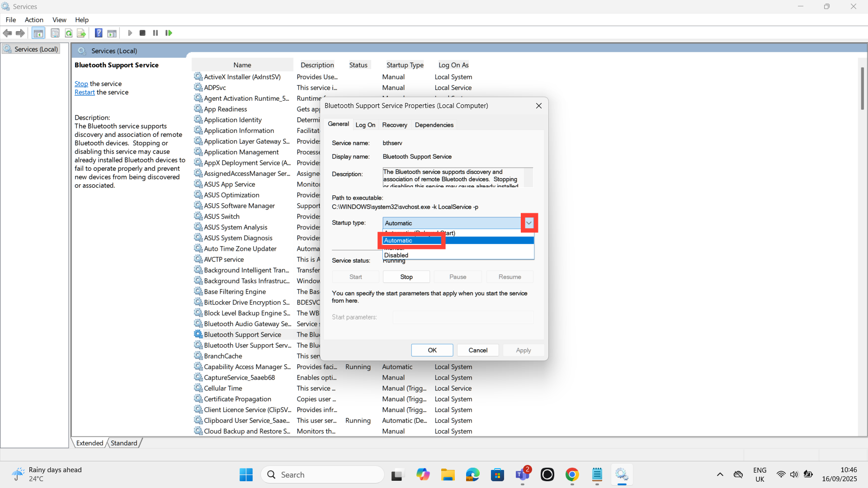The width and height of the screenshot is (868, 488).
Task: Switch to the Standard view tab
Action: [123, 443]
